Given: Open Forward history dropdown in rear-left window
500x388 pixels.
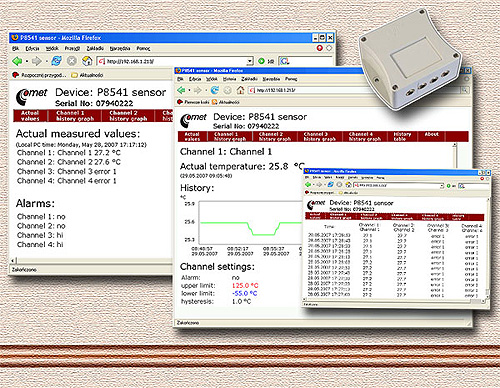Looking at the screenshot, I should coord(46,61).
